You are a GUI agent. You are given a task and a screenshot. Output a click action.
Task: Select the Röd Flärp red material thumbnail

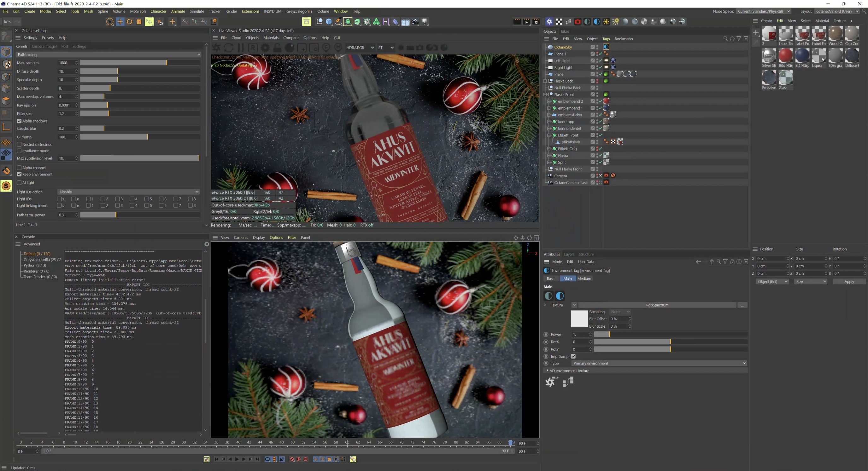point(785,56)
